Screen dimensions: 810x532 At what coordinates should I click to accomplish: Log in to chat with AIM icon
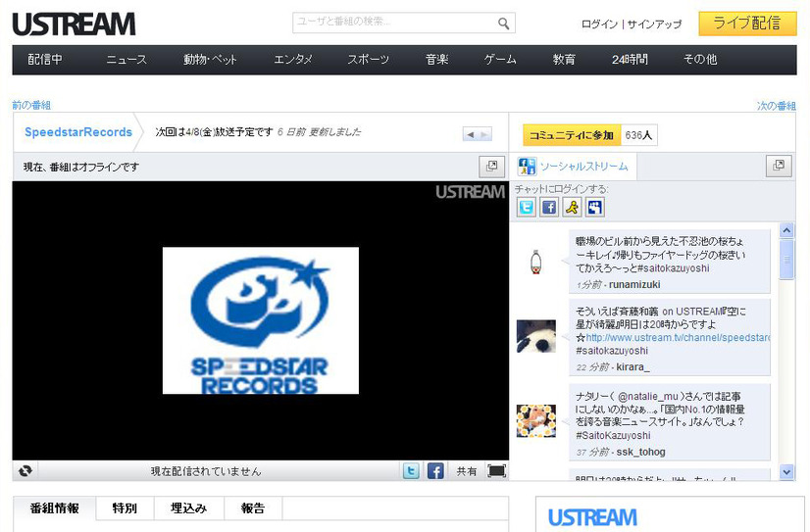point(572,208)
